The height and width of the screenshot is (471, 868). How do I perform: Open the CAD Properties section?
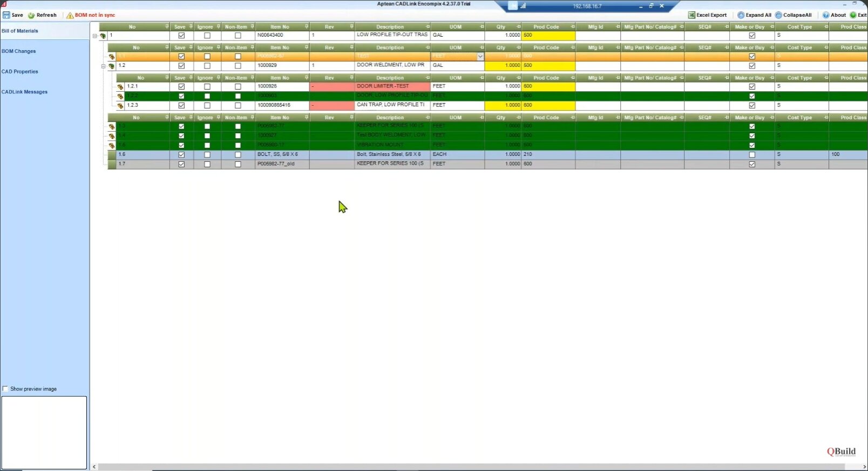point(20,72)
